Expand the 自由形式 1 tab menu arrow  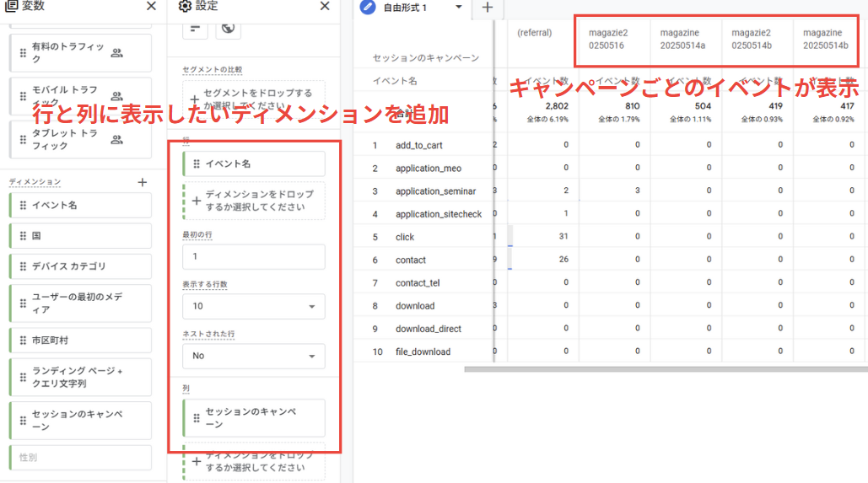click(x=458, y=8)
